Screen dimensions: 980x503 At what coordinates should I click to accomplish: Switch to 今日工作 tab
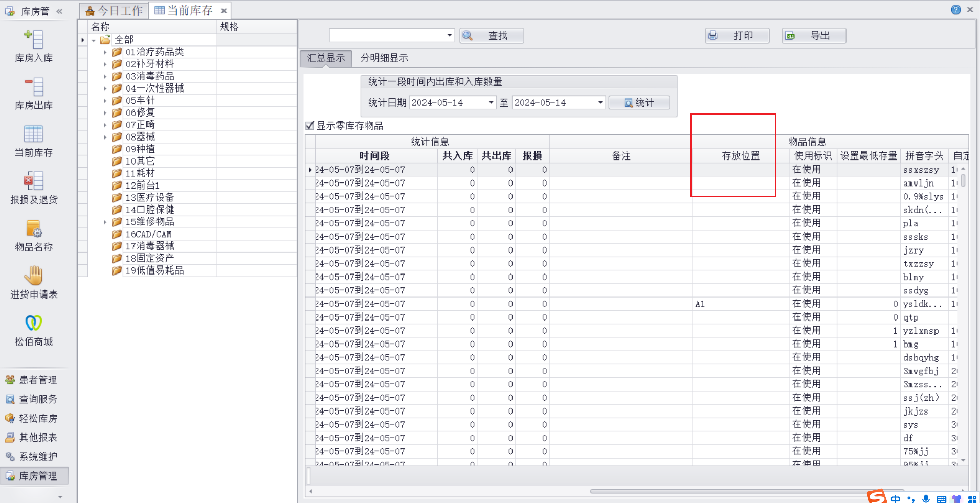pyautogui.click(x=115, y=11)
